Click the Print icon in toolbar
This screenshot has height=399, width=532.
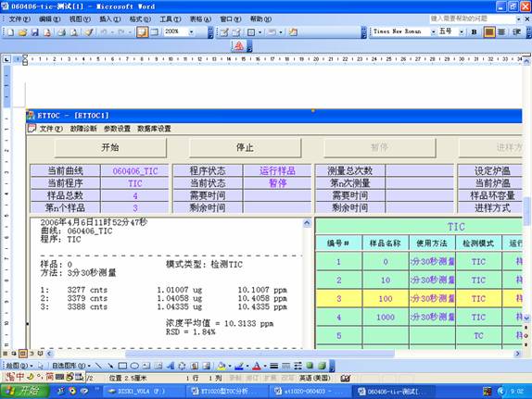61,32
